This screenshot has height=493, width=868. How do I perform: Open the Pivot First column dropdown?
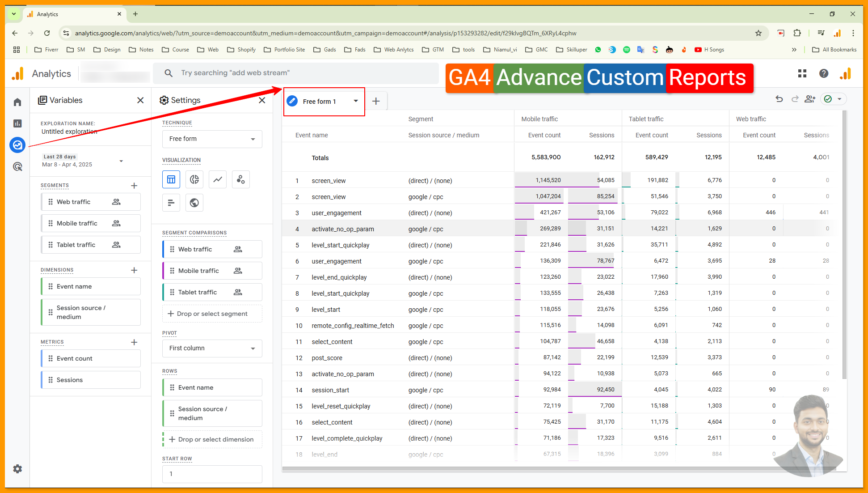pyautogui.click(x=212, y=348)
